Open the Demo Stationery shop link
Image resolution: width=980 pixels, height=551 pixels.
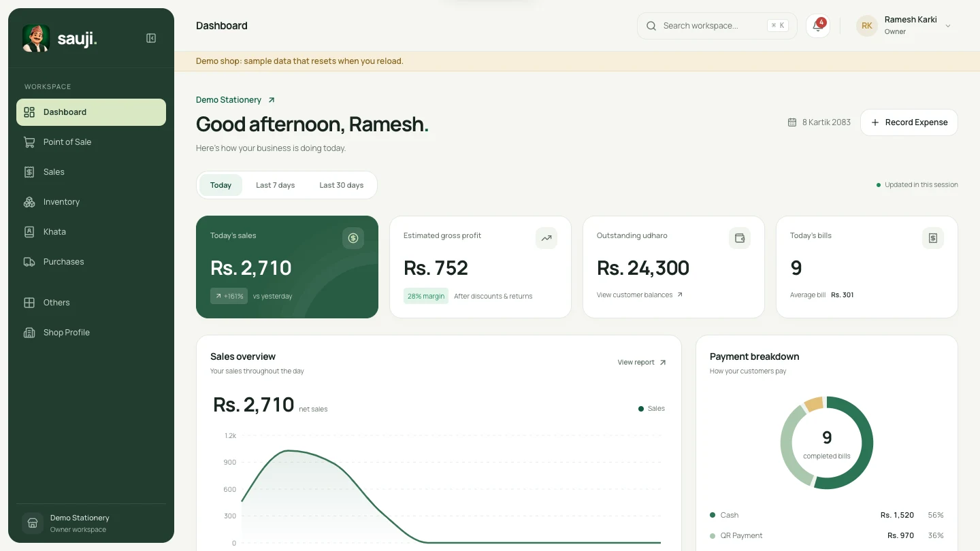click(x=235, y=100)
